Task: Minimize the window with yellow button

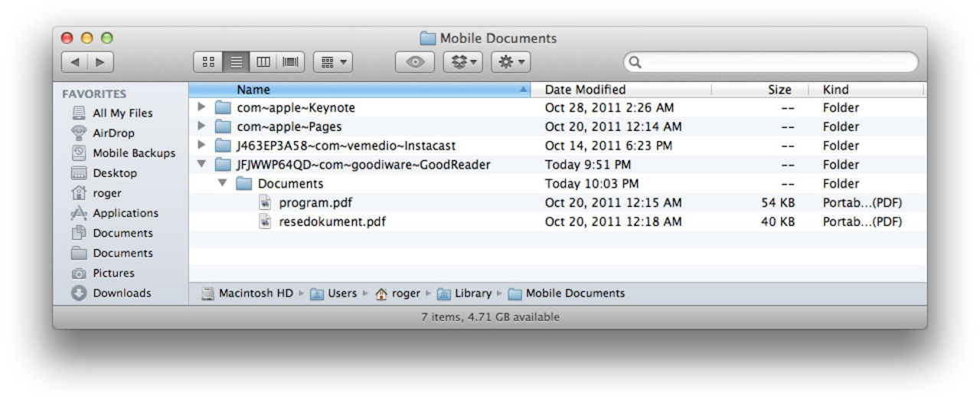Action: [87, 38]
